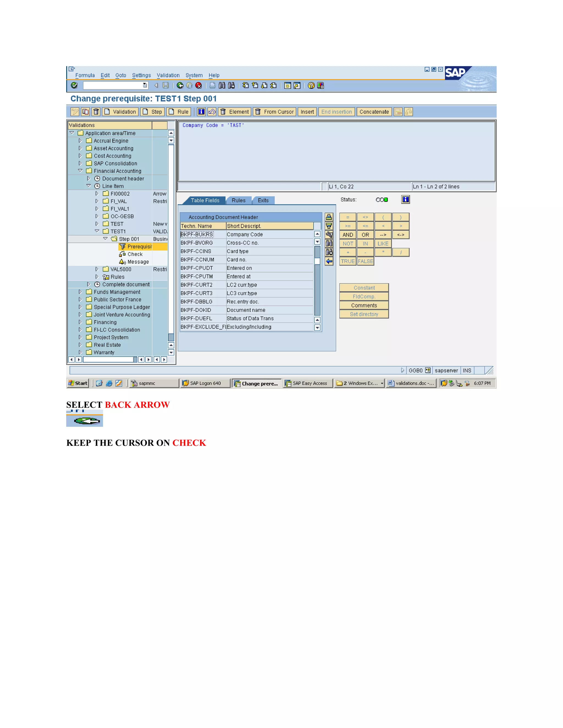The image size is (563, 728).
Task: Open the Settings menu
Action: pyautogui.click(x=141, y=75)
